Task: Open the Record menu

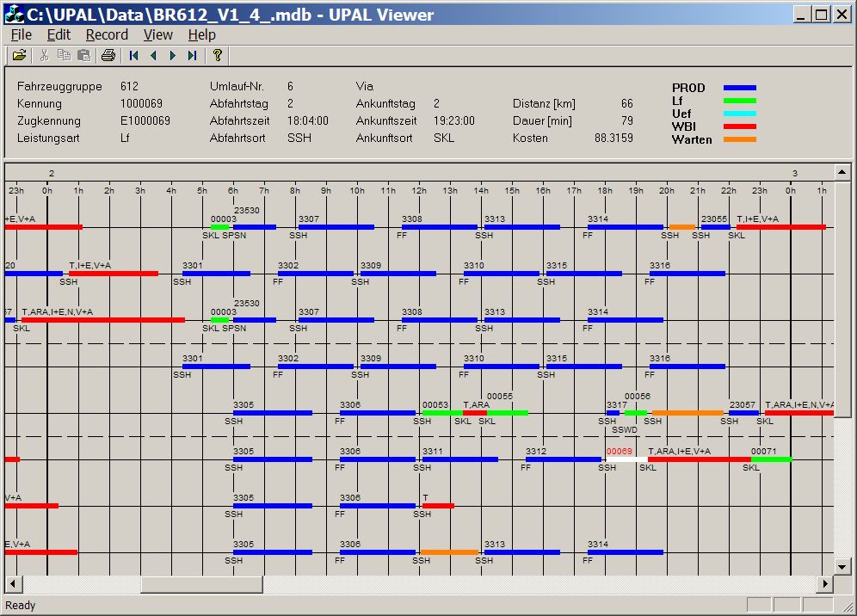Action: pyautogui.click(x=107, y=34)
